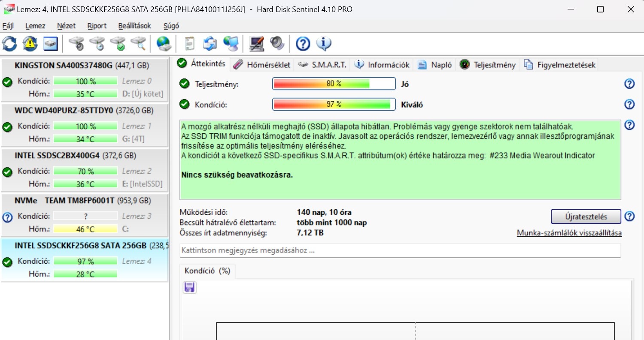
Task: Click the E: [IntelSSD] volume label
Action: [x=142, y=184]
